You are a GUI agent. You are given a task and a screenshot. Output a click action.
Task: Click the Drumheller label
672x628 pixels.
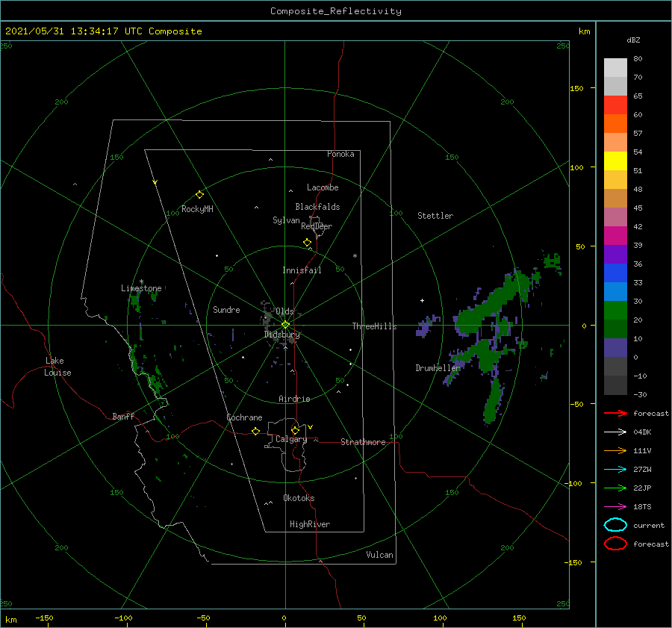pyautogui.click(x=438, y=368)
